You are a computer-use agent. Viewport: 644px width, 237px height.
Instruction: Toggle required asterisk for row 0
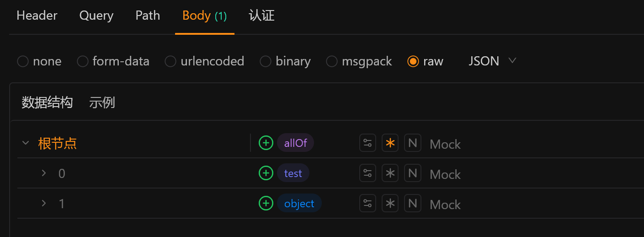point(390,173)
